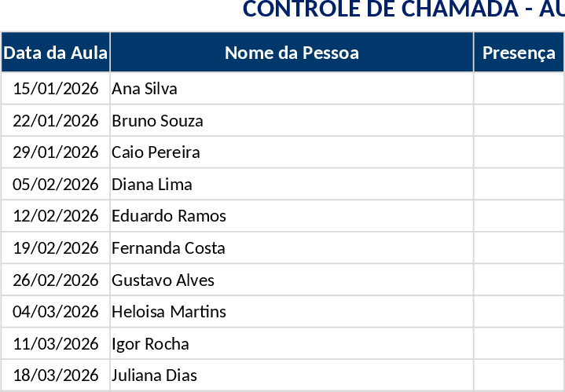Select the "Data da Aula" header cell
The width and height of the screenshot is (565, 392).
55,53
